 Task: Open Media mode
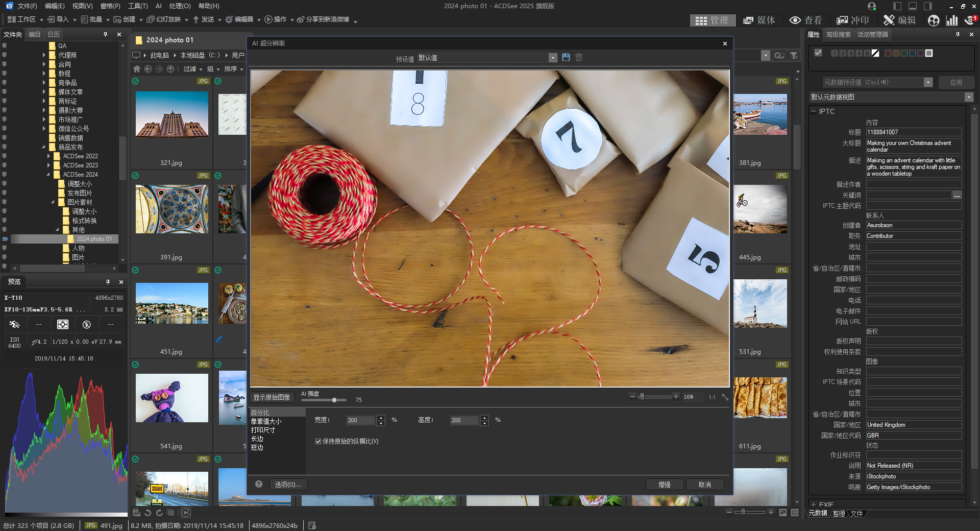coord(759,20)
